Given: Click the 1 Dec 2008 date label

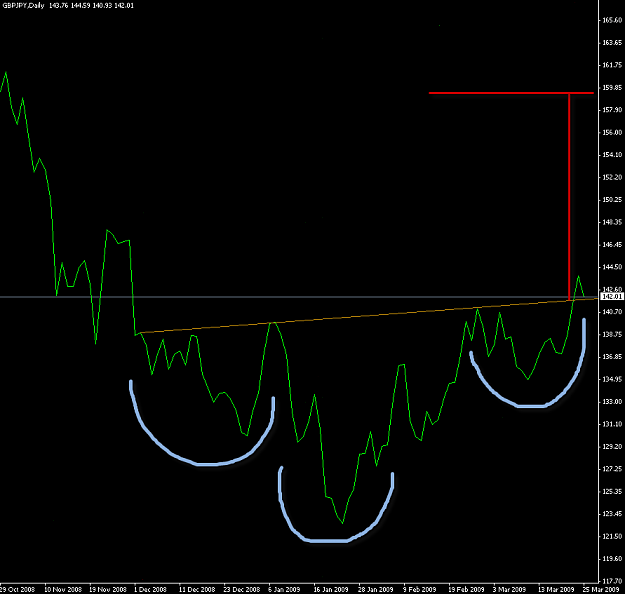Looking at the screenshot, I should [150, 589].
